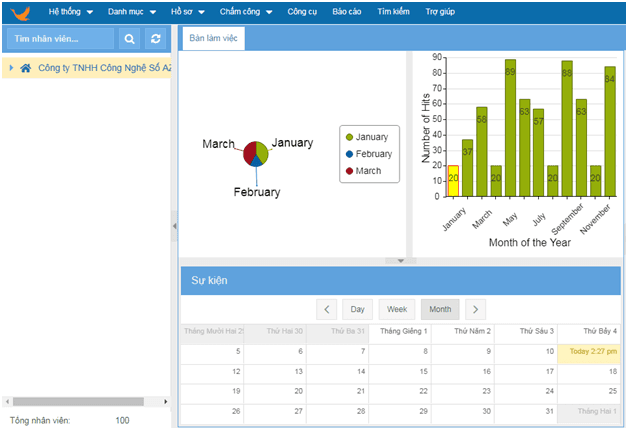Click the home icon beside company name

(26, 68)
